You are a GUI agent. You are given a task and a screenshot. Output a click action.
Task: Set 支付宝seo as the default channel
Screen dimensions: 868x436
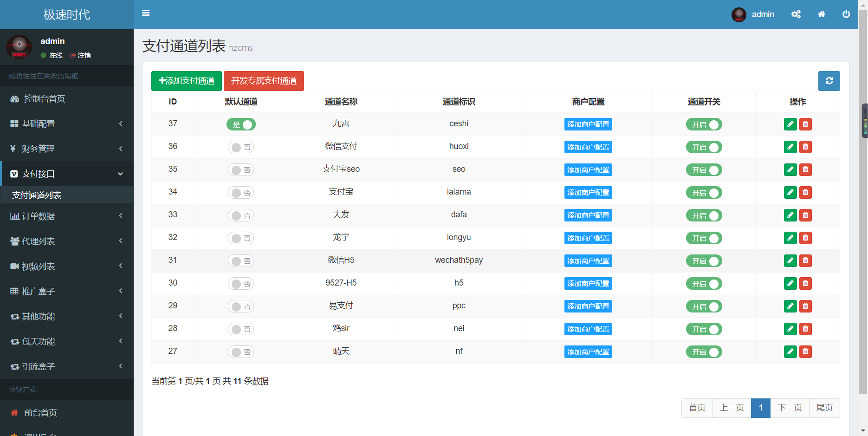click(x=241, y=170)
